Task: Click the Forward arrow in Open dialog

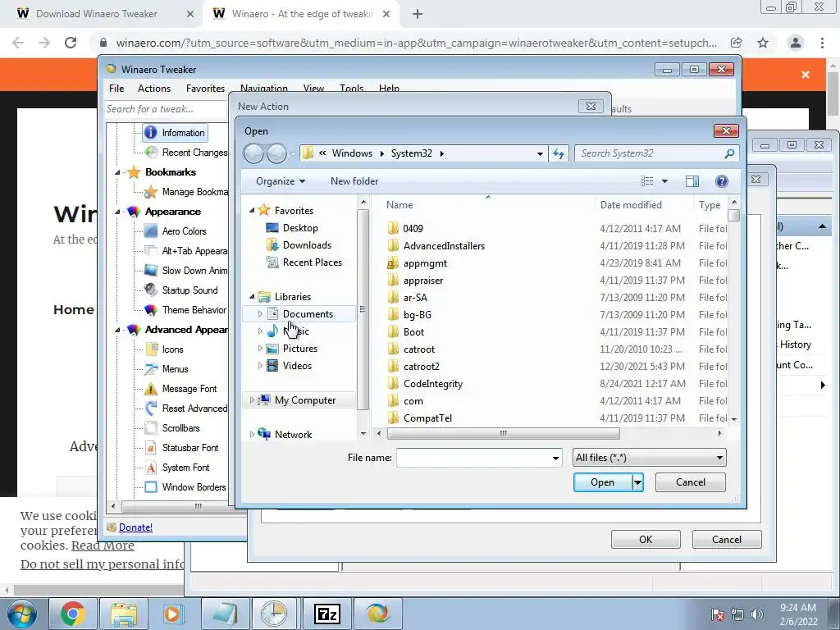Action: click(x=276, y=153)
